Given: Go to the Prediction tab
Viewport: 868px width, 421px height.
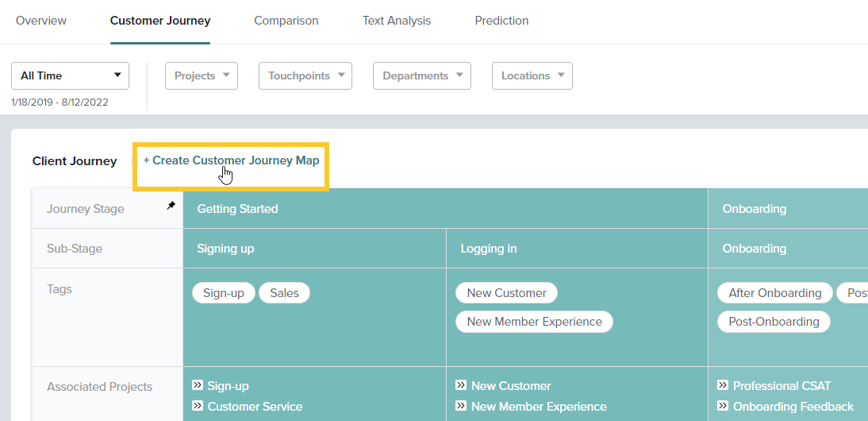Looking at the screenshot, I should point(501,21).
